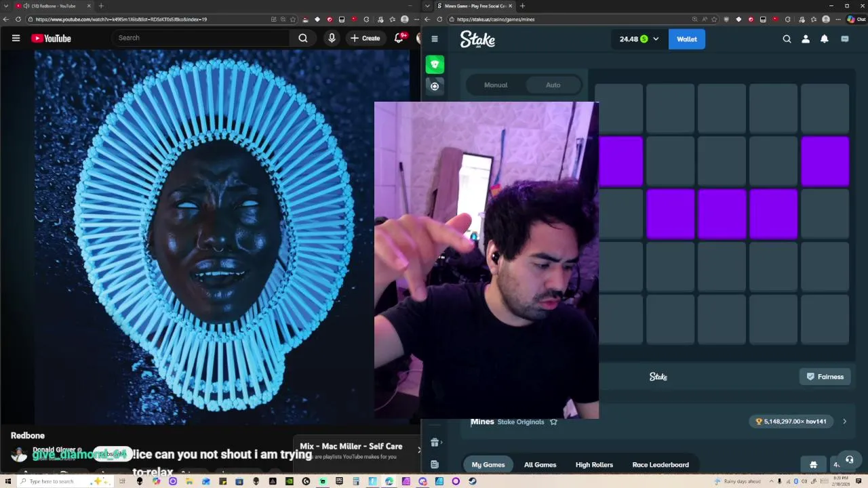This screenshot has height=488, width=868.
Task: Open the YouTube hamburger guide menu
Action: [x=16, y=38]
